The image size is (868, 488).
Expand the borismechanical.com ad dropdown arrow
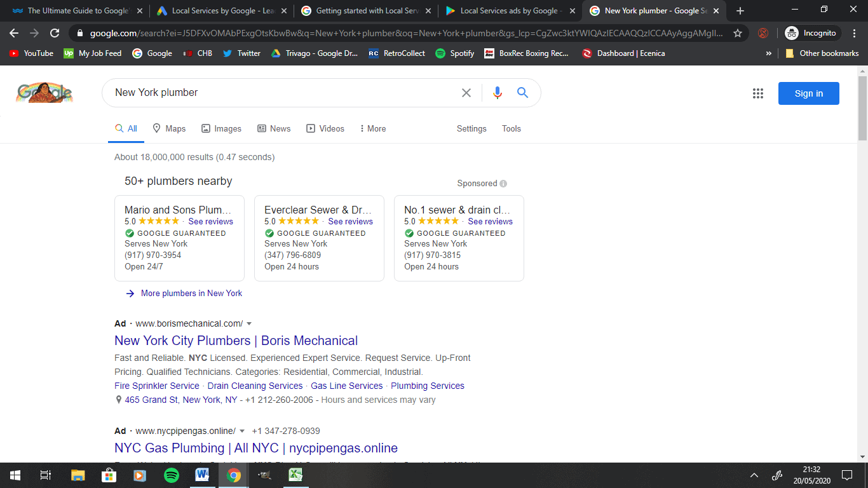tap(249, 323)
